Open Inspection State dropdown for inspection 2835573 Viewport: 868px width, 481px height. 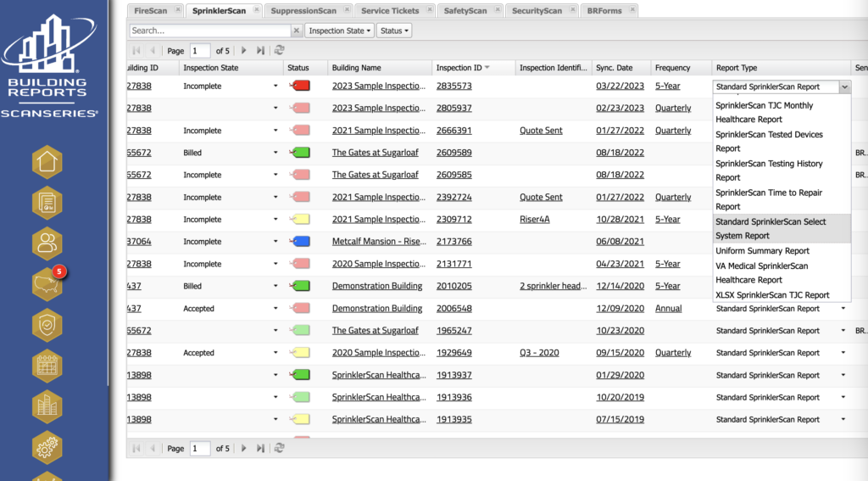[275, 86]
